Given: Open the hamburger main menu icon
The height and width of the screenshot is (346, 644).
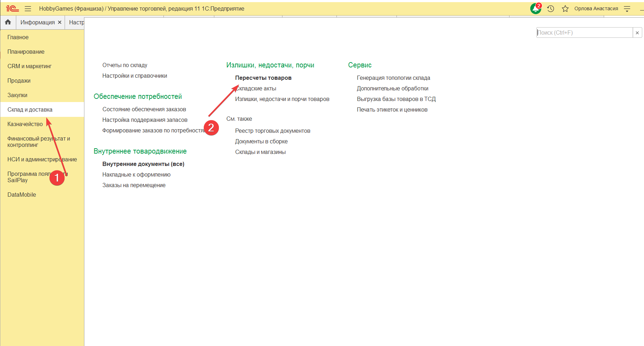Looking at the screenshot, I should (28, 8).
